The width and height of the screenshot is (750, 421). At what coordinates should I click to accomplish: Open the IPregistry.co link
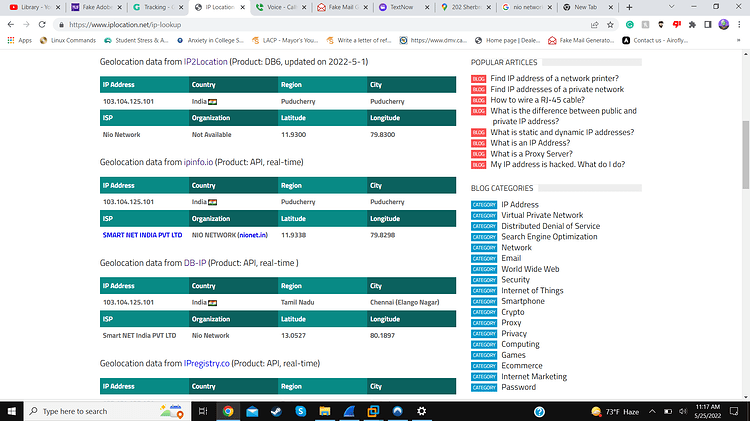click(x=207, y=364)
